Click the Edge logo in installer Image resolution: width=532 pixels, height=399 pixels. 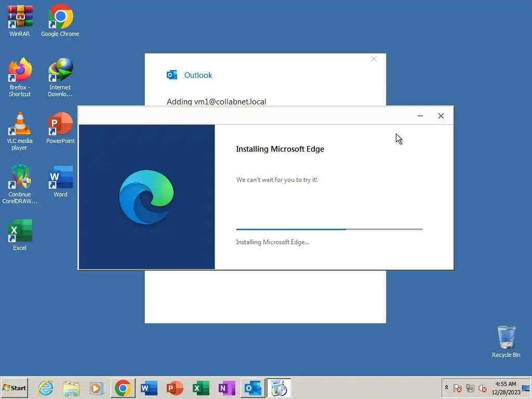coord(147,197)
